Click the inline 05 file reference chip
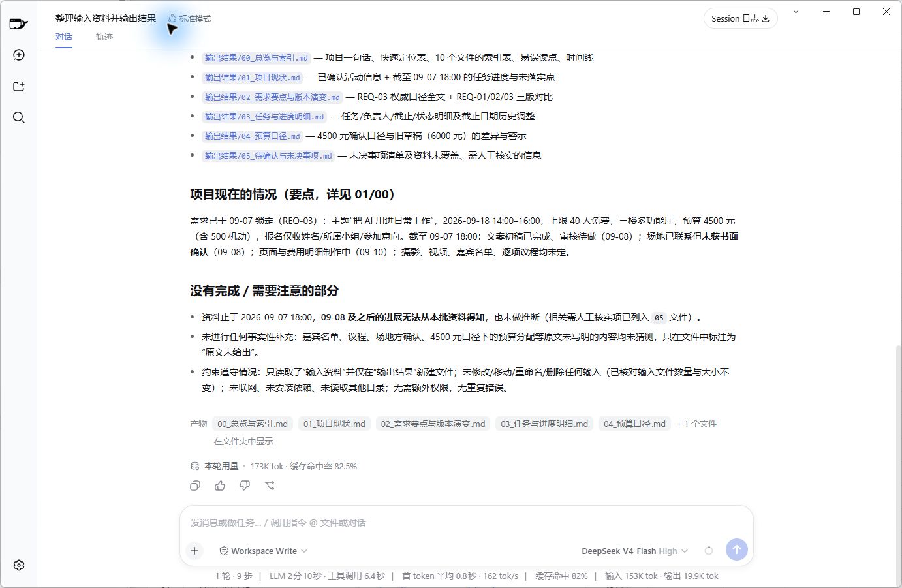Screen dimensions: 902x588 [x=659, y=318]
